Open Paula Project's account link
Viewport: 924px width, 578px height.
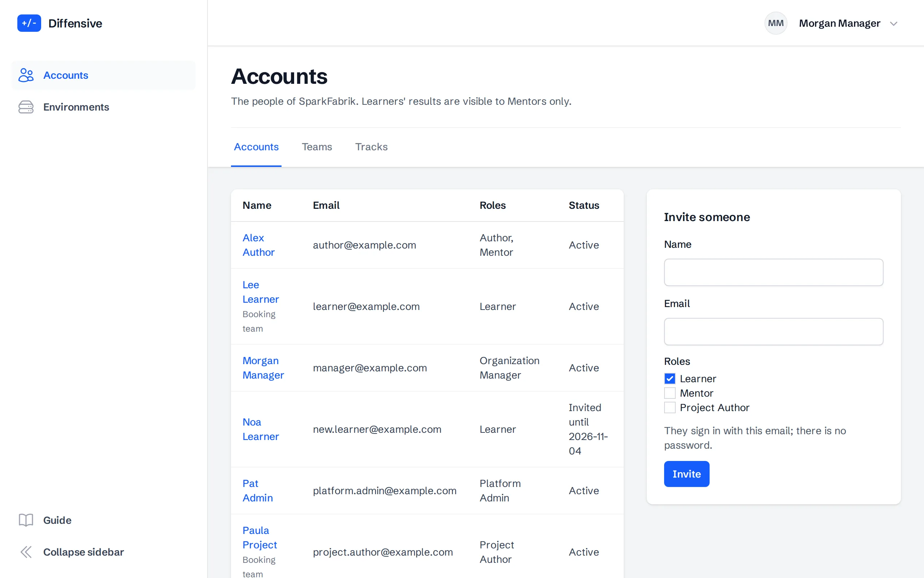260,538
